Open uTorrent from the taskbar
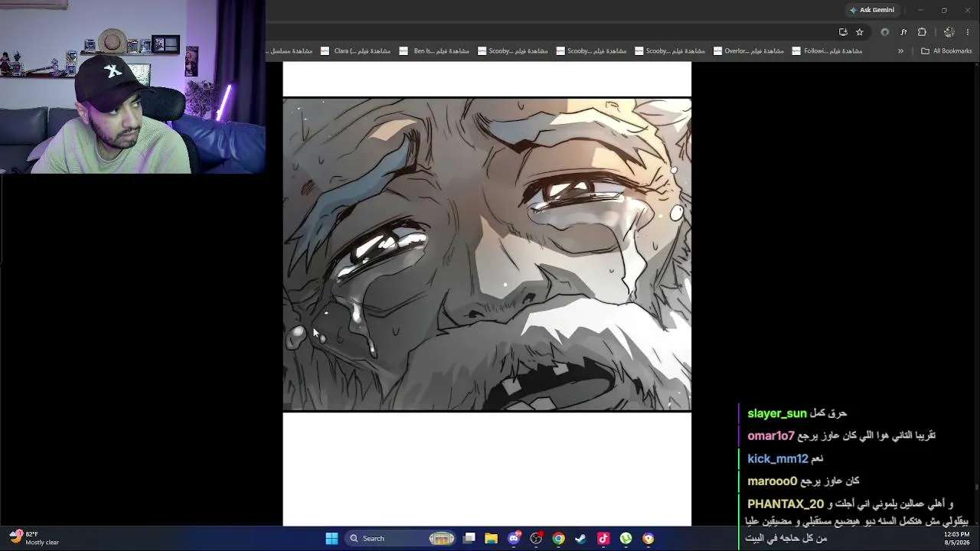Viewport: 980px width, 551px height. (626, 539)
